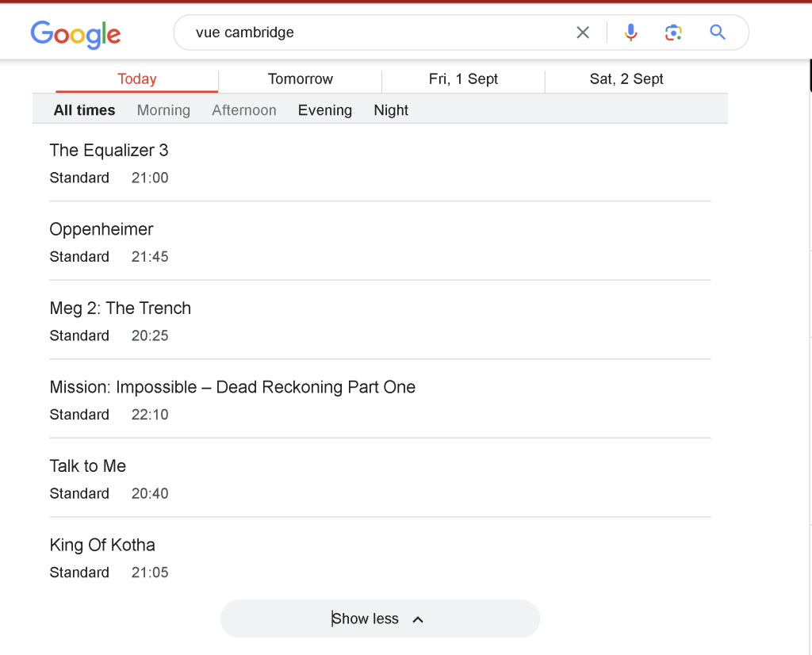Select the Morning time filter
This screenshot has height=655, width=812.
pyautogui.click(x=163, y=110)
